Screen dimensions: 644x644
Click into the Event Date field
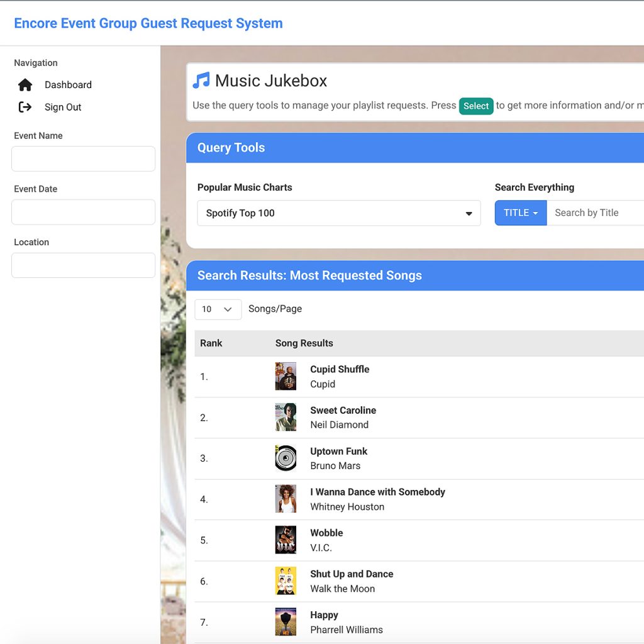tap(83, 212)
